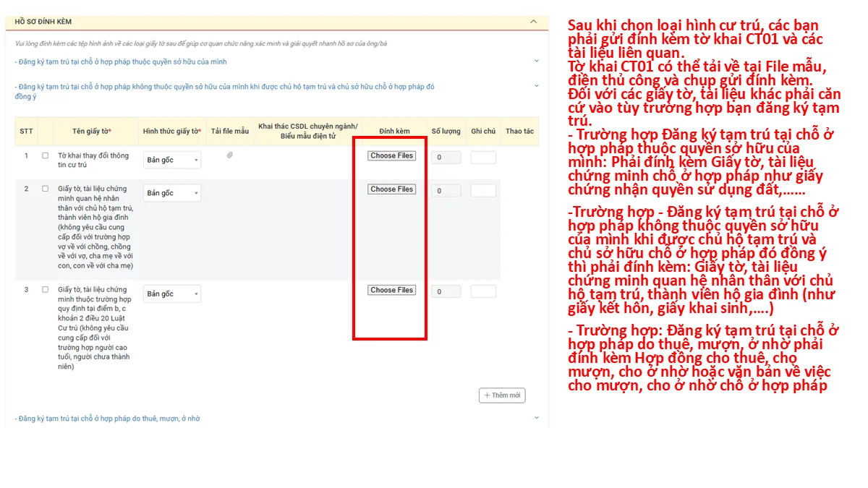The width and height of the screenshot is (868, 488).
Task: Focus the Số lượng field in row 2
Action: (446, 191)
